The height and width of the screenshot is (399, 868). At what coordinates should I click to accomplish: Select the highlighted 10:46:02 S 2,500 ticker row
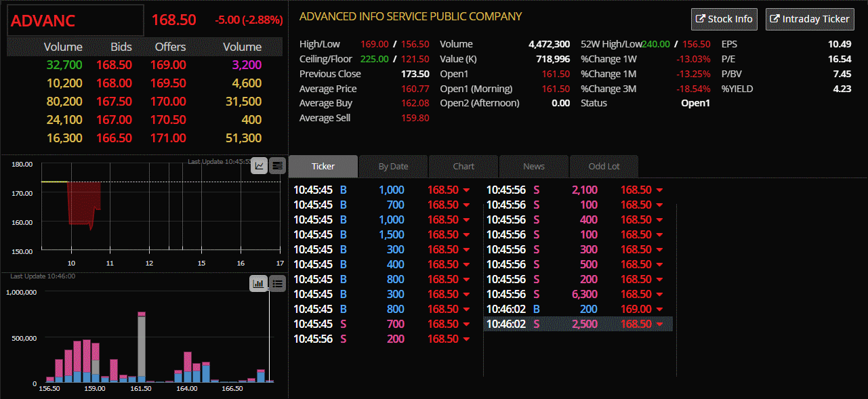[579, 324]
